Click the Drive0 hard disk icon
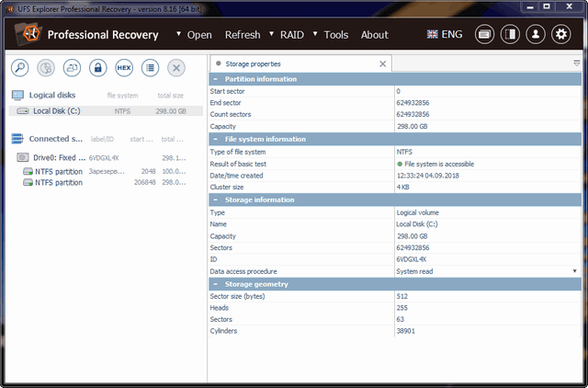 (x=23, y=157)
